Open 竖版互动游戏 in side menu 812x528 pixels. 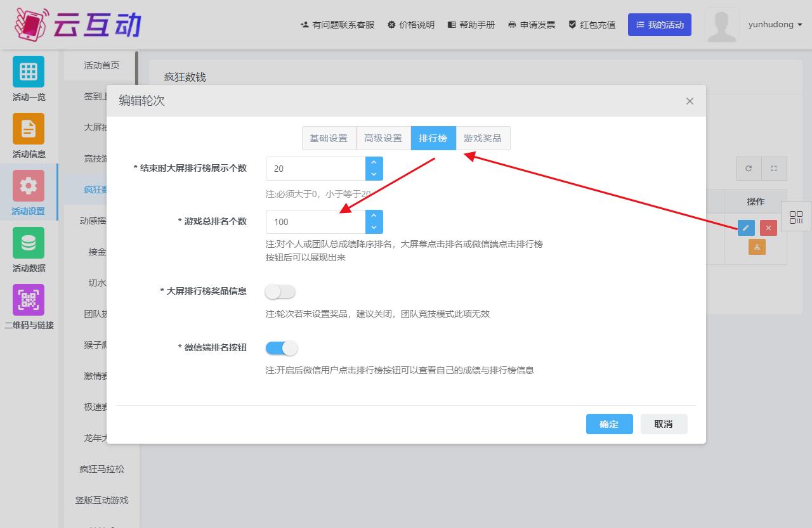(101, 500)
